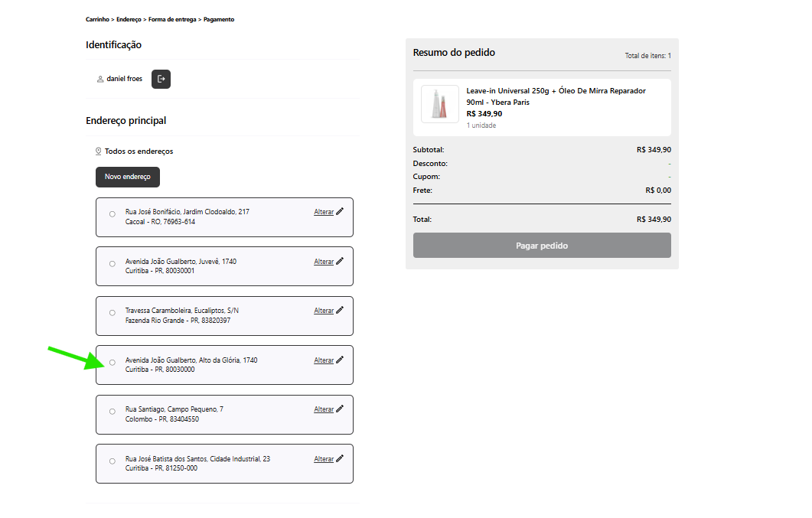Click the Novo endereço button

click(128, 177)
